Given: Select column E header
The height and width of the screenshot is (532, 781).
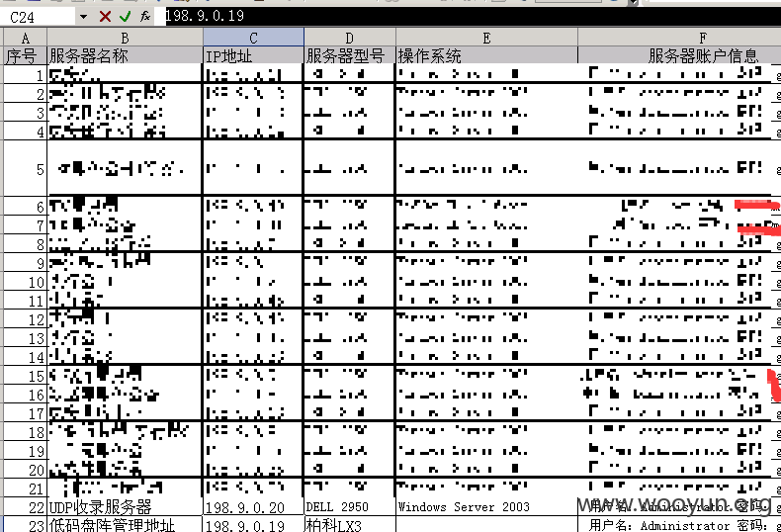Looking at the screenshot, I should pyautogui.click(x=486, y=38).
